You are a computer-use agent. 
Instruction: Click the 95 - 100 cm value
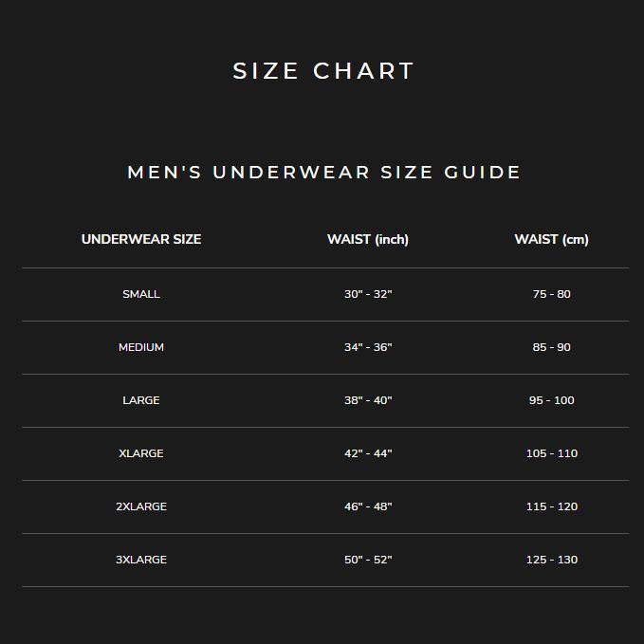click(x=552, y=400)
